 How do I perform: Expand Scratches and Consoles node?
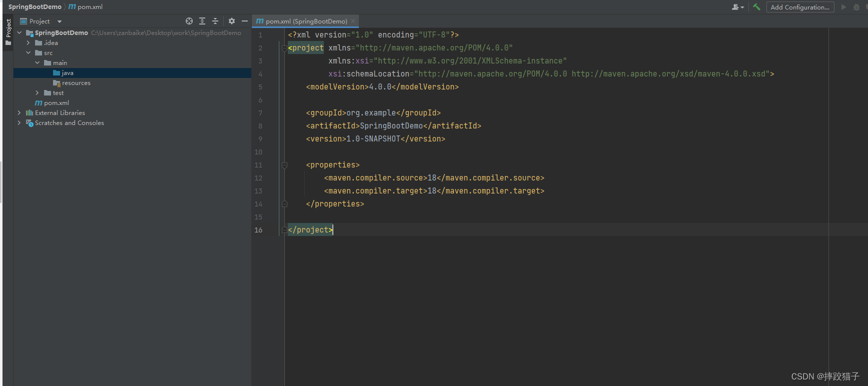click(20, 123)
